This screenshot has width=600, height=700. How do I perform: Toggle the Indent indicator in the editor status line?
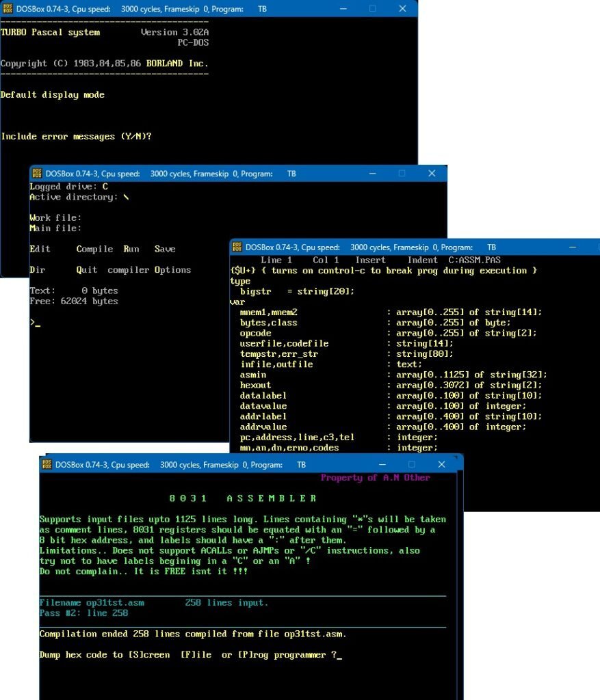422,260
